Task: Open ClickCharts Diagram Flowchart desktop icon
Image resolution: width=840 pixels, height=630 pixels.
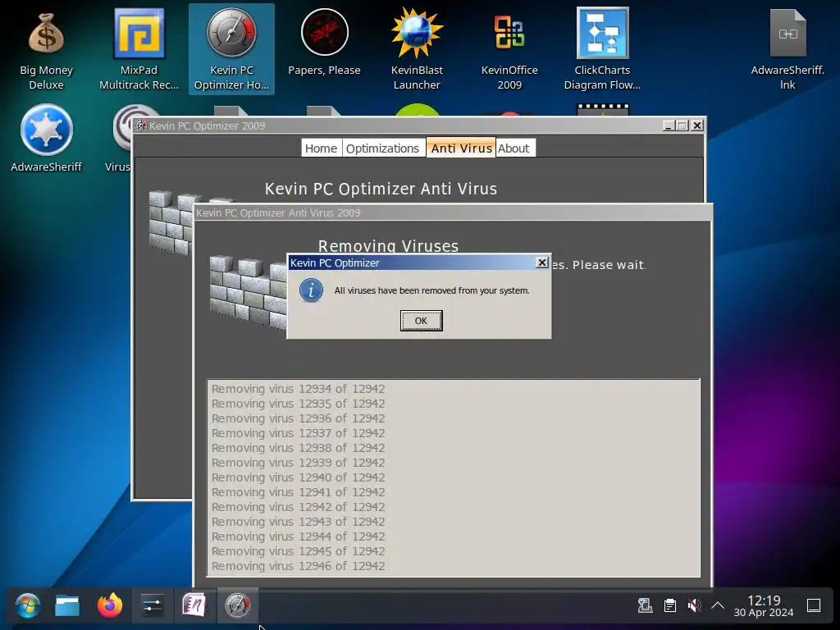Action: 602,49
